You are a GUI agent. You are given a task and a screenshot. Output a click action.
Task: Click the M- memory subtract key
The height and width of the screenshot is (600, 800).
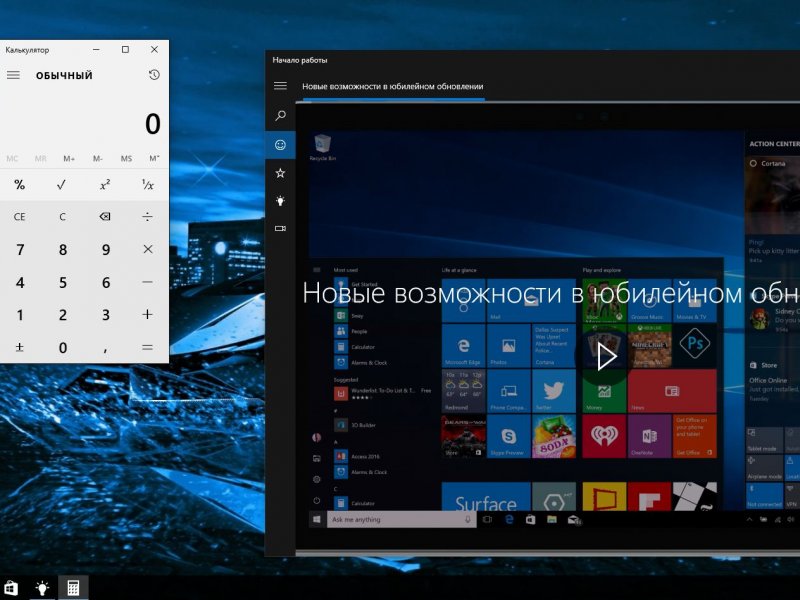coord(97,159)
